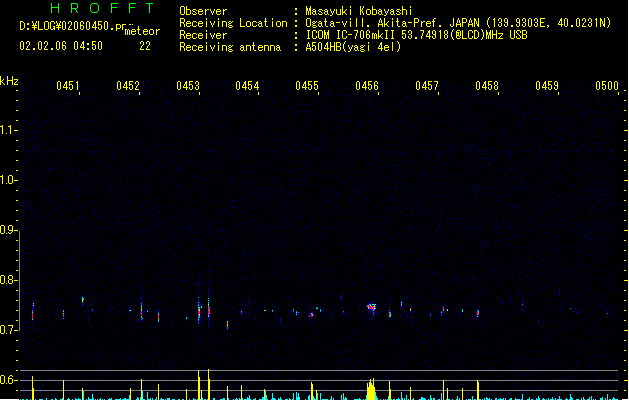Click the kHz axis unit label
Image resolution: width=629 pixels, height=400 pixels.
pyautogui.click(x=9, y=81)
